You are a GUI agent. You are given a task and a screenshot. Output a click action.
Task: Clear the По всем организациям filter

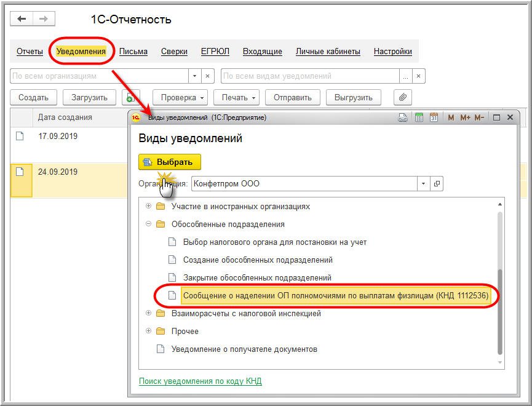click(208, 76)
